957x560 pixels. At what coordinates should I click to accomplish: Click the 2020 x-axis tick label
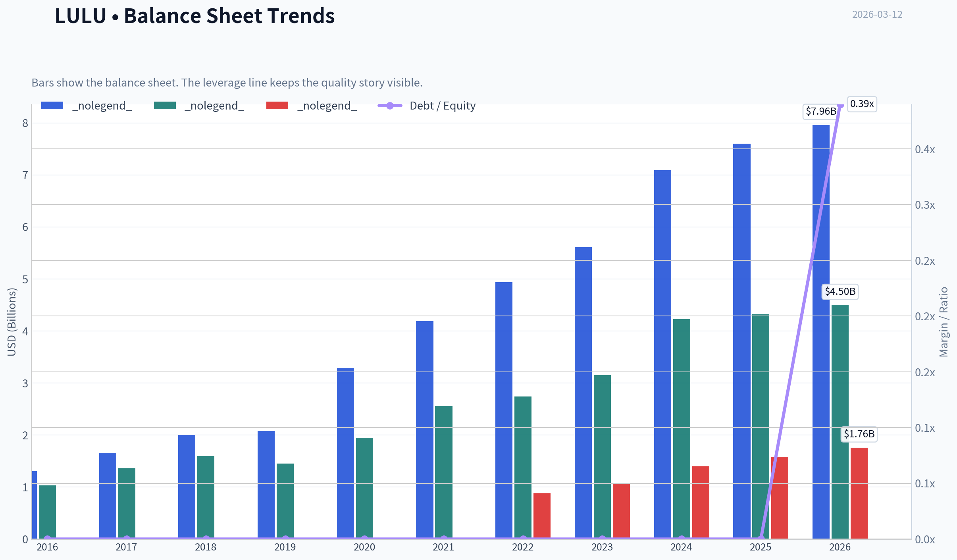pyautogui.click(x=364, y=547)
